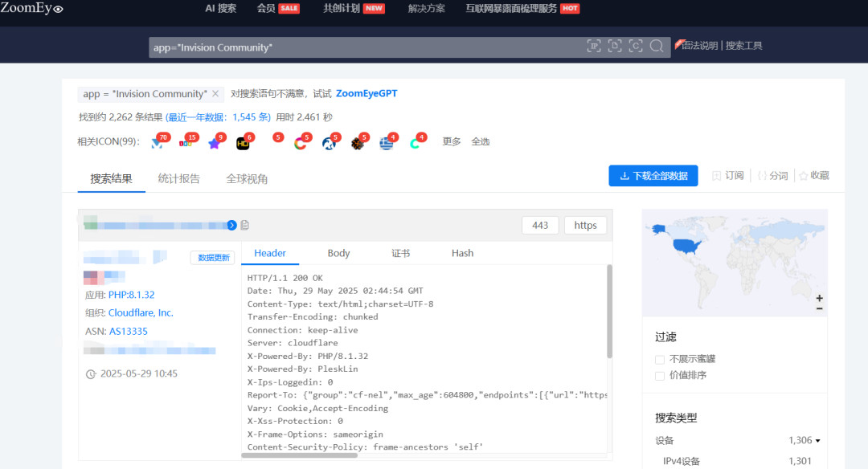Click the 'C' bracket icon in search bar
Viewport: 868px width, 469px height.
pyautogui.click(x=636, y=46)
